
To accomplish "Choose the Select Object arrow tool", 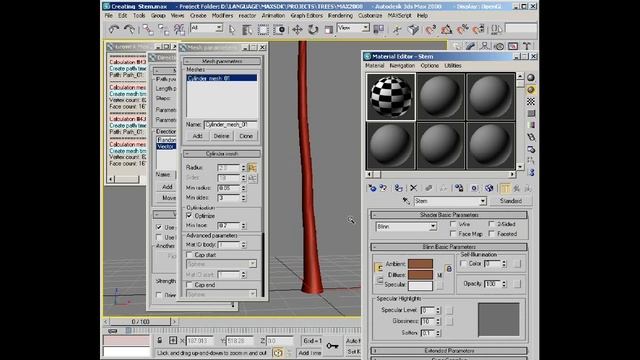I will tap(232, 29).
